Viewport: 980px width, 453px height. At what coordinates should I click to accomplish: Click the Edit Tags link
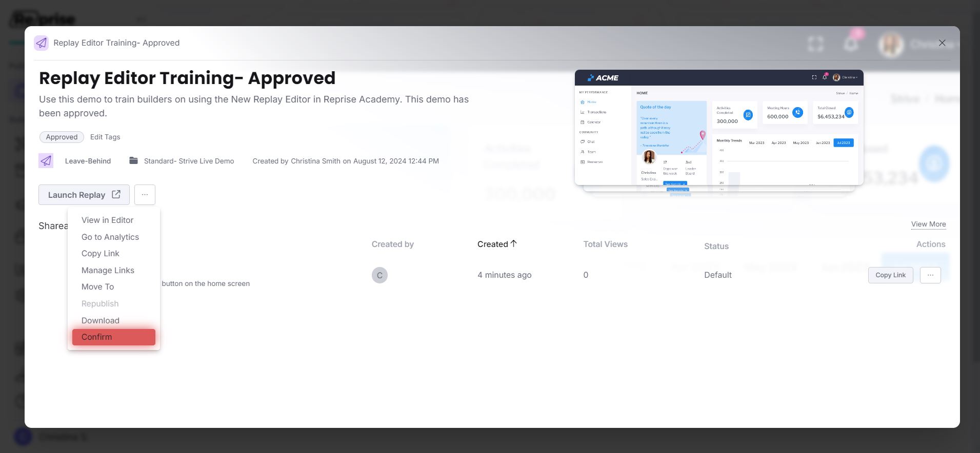pyautogui.click(x=105, y=137)
